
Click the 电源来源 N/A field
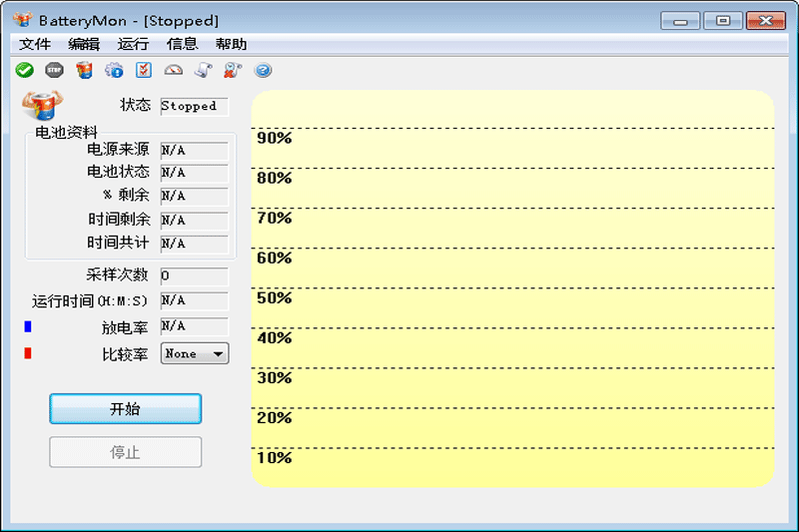pos(194,151)
